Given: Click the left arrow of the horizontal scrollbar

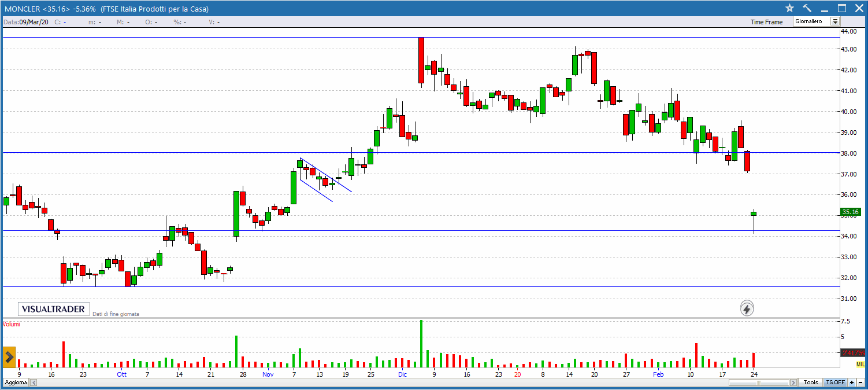Looking at the screenshot, I should pos(33,382).
